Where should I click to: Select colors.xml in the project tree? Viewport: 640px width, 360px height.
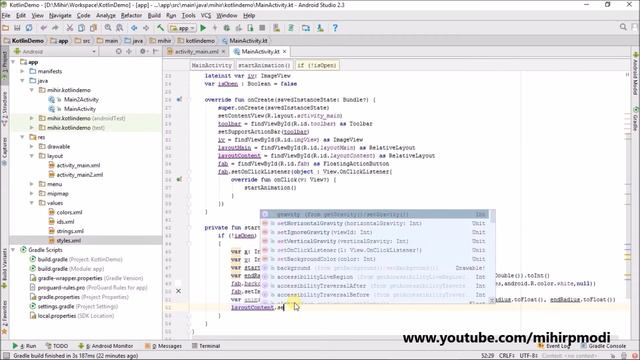[69, 212]
